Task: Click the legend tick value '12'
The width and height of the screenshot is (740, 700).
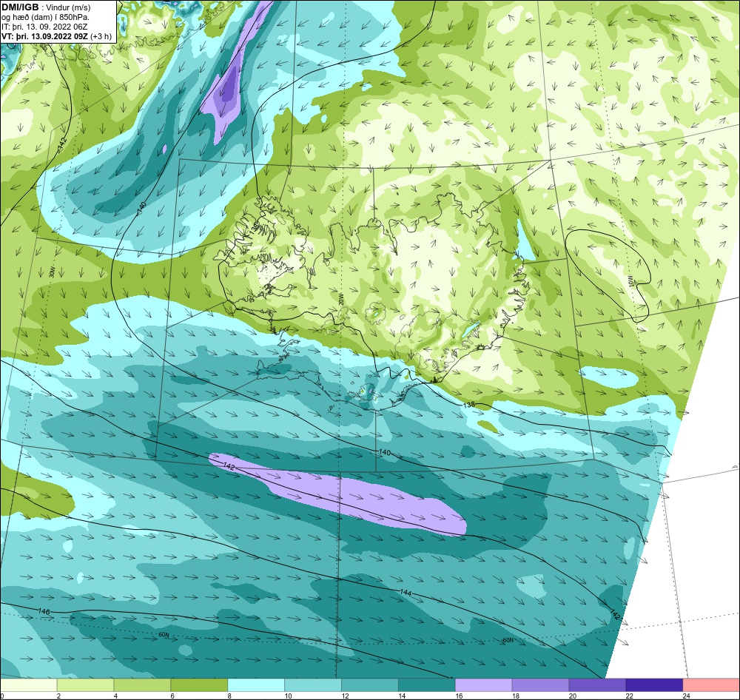Action: click(x=345, y=696)
